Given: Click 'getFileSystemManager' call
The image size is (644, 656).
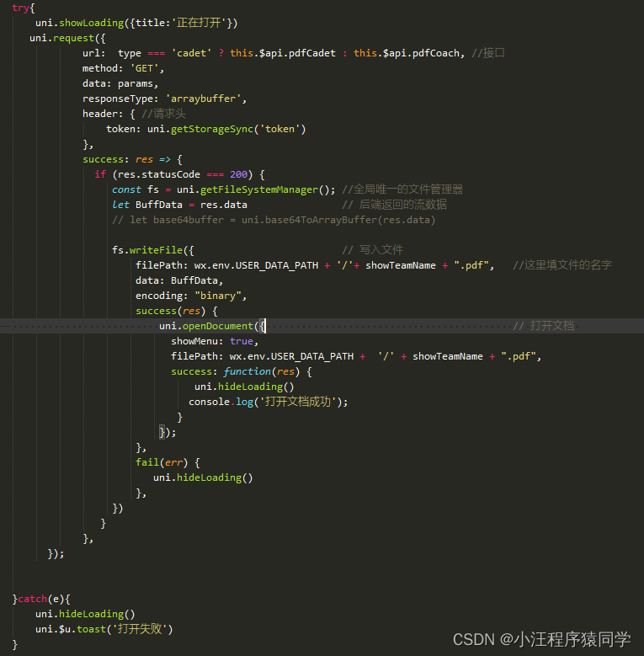Looking at the screenshot, I should click(x=259, y=189).
